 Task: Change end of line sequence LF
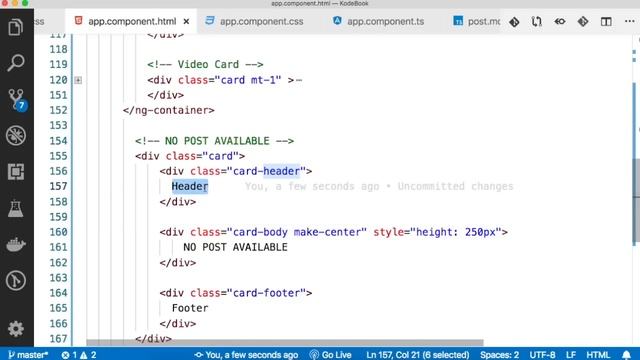click(571, 355)
